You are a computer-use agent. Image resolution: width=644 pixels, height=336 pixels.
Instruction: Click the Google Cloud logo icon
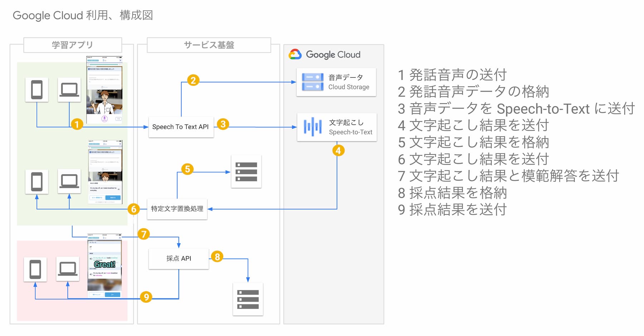[x=295, y=54]
